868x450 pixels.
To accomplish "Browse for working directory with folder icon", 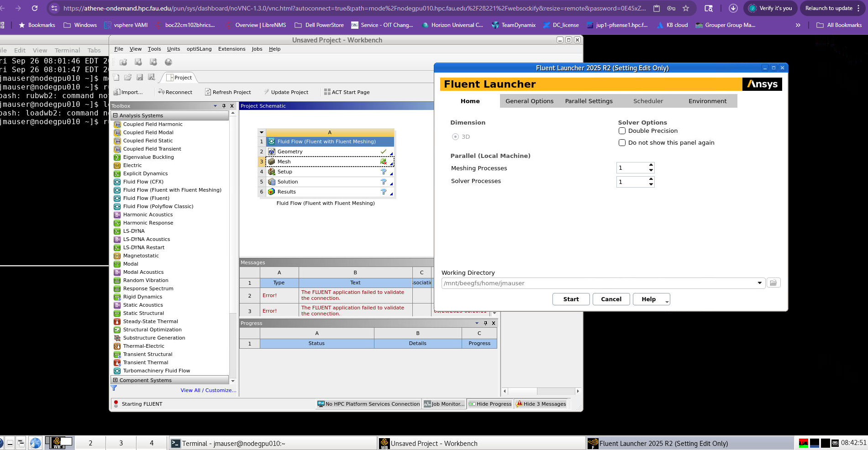I will [x=773, y=283].
